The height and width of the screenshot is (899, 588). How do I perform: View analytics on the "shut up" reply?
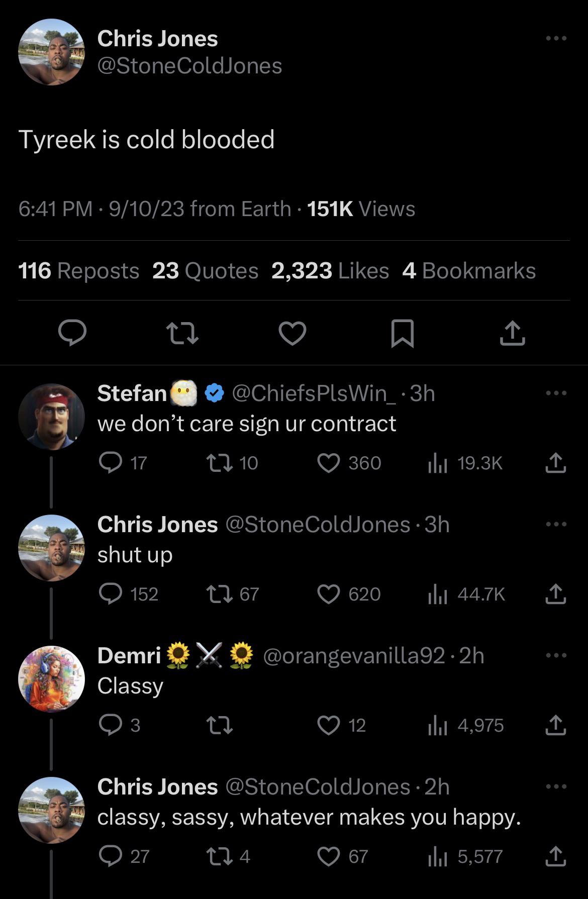[437, 594]
